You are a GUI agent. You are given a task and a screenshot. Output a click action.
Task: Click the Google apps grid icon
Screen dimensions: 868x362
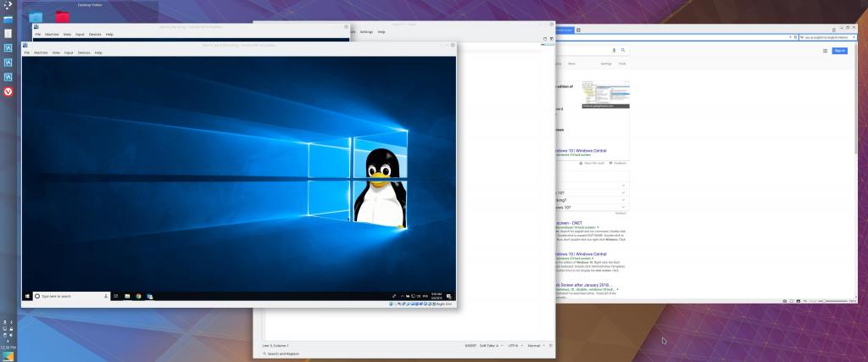824,51
